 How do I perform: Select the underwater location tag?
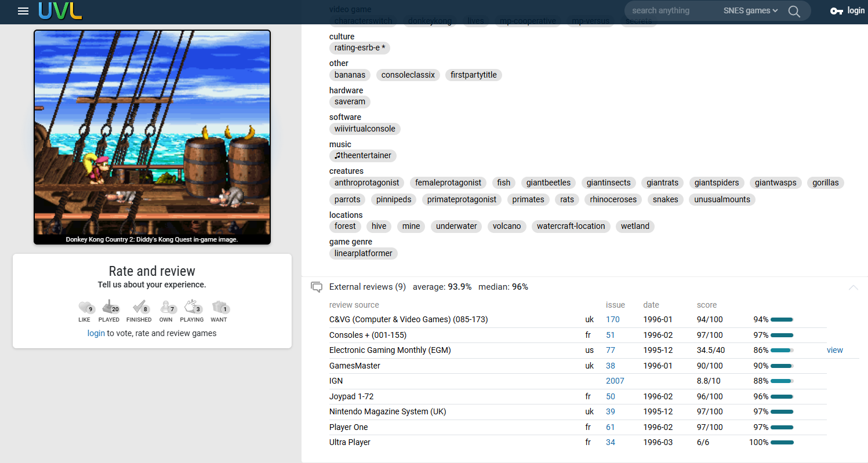(456, 226)
